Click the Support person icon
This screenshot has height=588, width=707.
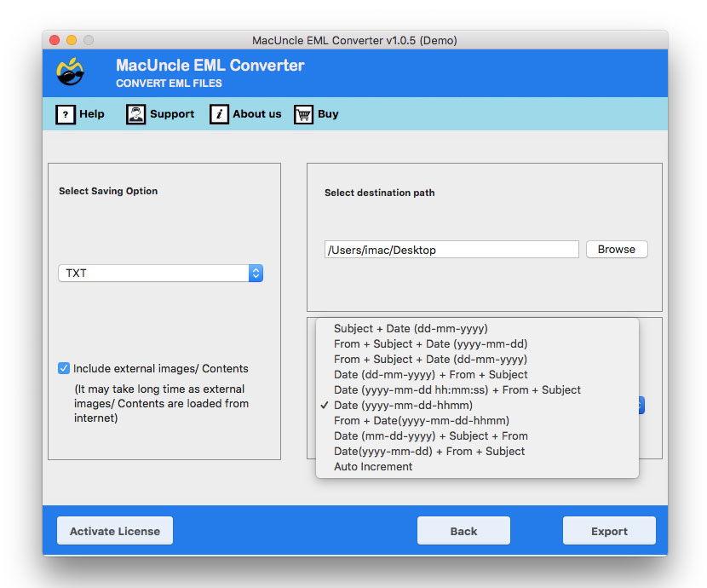click(x=136, y=114)
